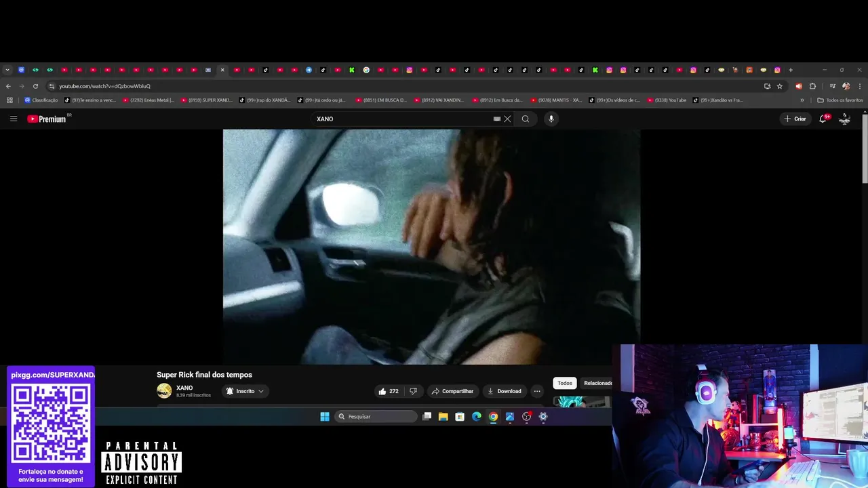Screen dimensions: 868x488
Task: Open Chrome media controls icon
Action: (x=833, y=86)
